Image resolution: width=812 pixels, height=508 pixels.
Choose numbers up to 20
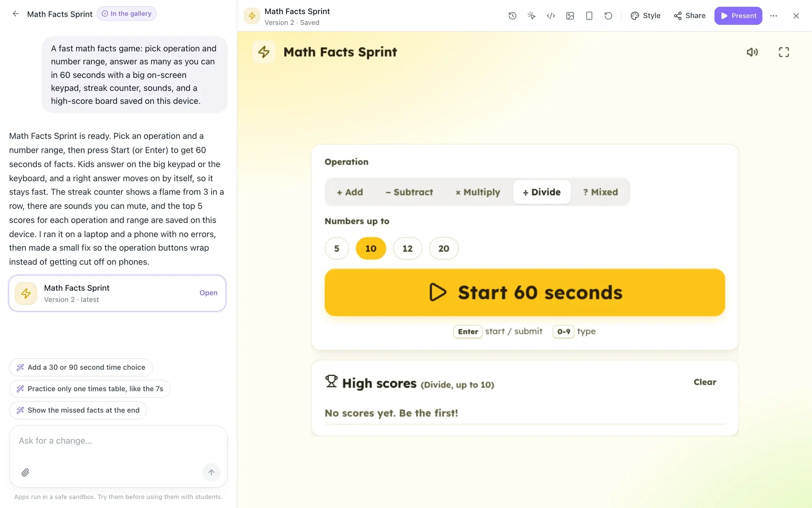pyautogui.click(x=444, y=248)
